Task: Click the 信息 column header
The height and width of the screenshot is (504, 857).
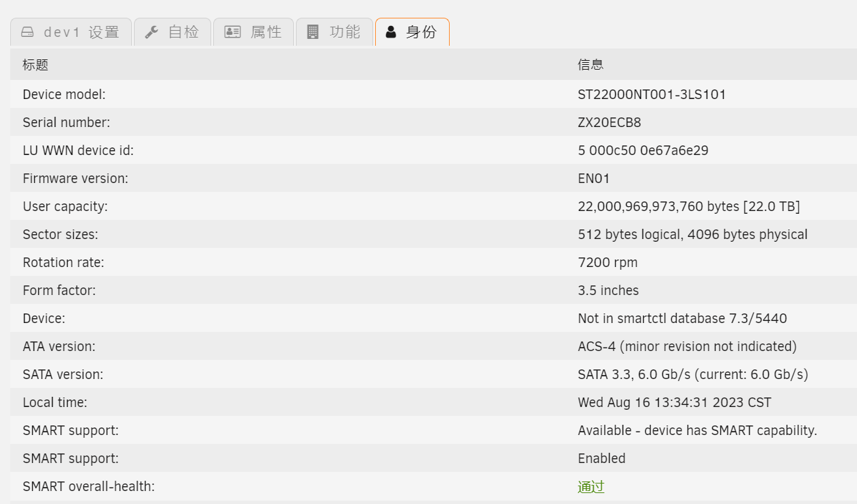Action: (590, 65)
